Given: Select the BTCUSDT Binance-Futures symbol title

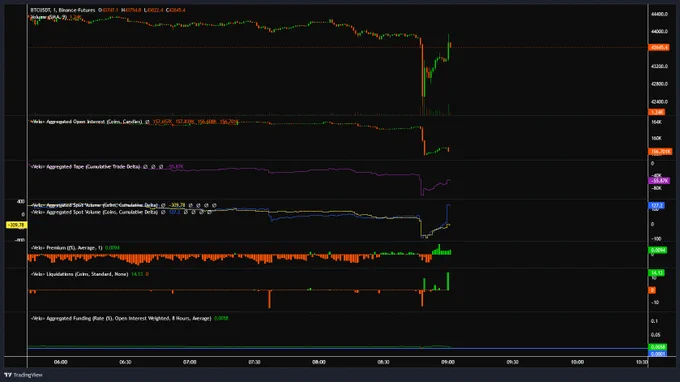Looking at the screenshot, I should point(63,10).
